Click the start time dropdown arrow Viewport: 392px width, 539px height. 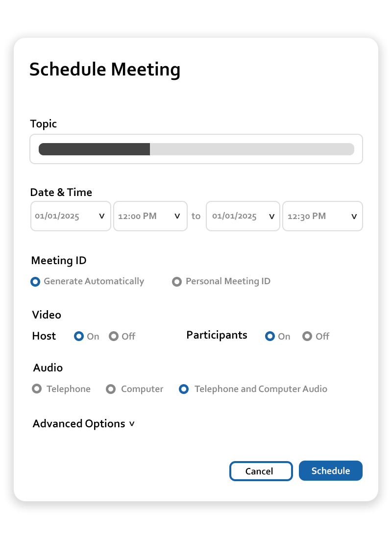click(x=177, y=216)
